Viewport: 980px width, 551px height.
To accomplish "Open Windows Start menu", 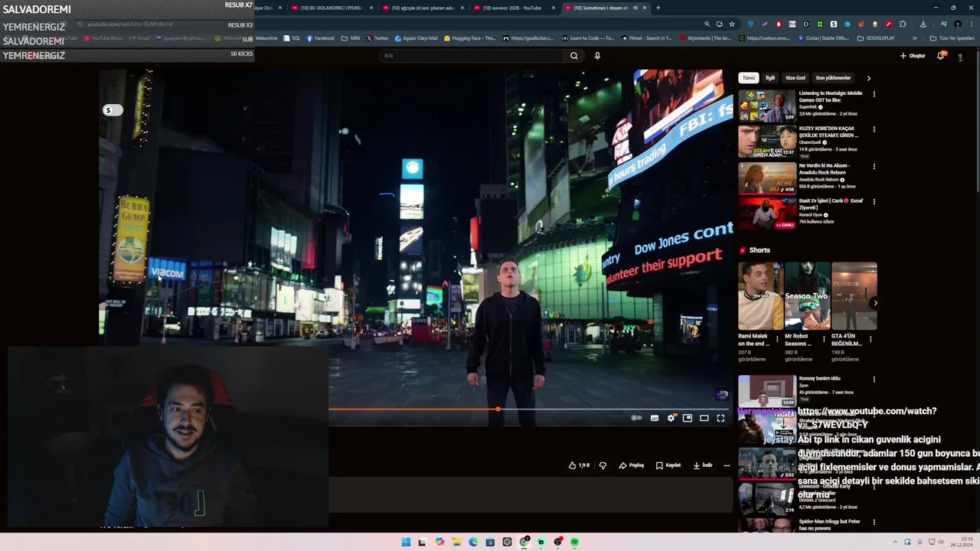I will tap(406, 542).
